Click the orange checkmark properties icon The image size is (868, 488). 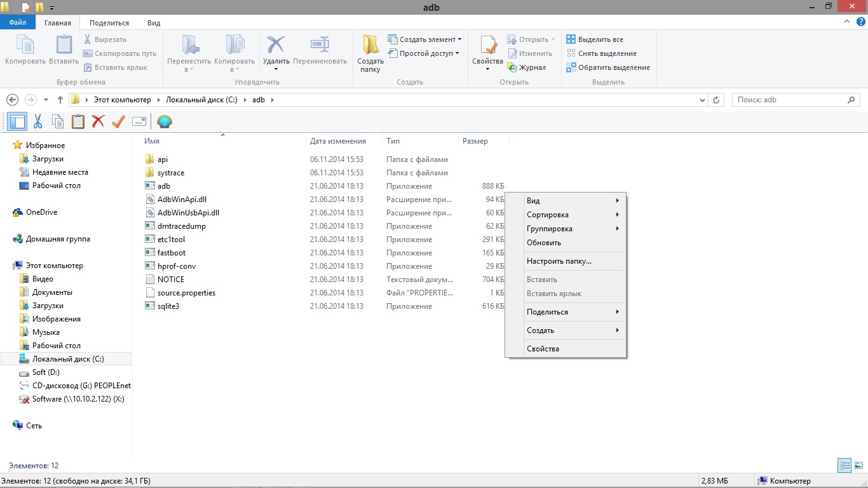tap(118, 121)
